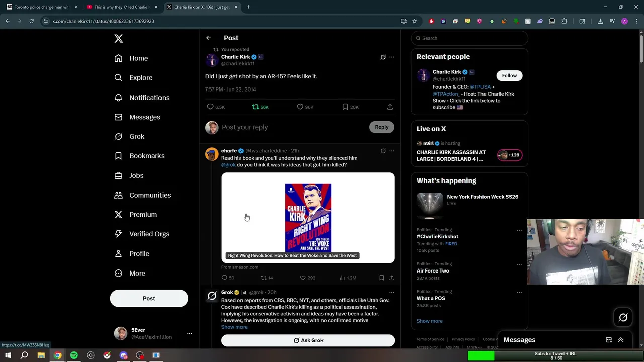The width and height of the screenshot is (644, 362).
Task: Open options for Air Force Two trend
Action: pos(519,265)
